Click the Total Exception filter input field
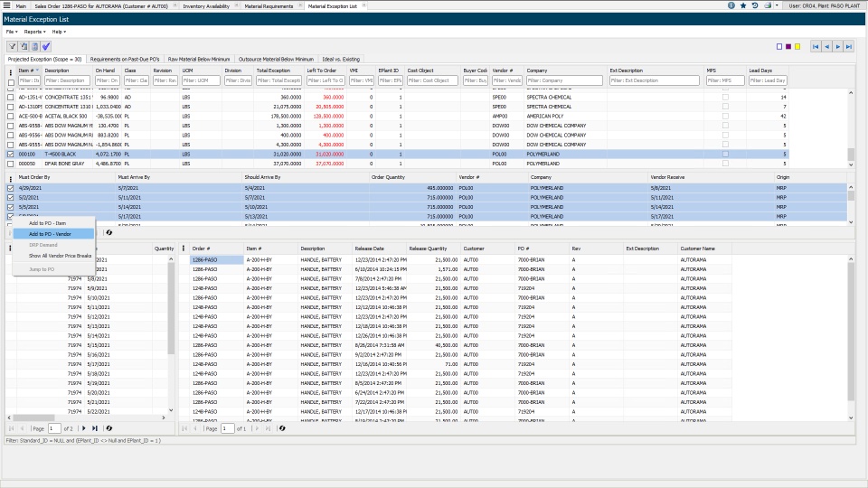The height and width of the screenshot is (488, 868). click(278, 80)
